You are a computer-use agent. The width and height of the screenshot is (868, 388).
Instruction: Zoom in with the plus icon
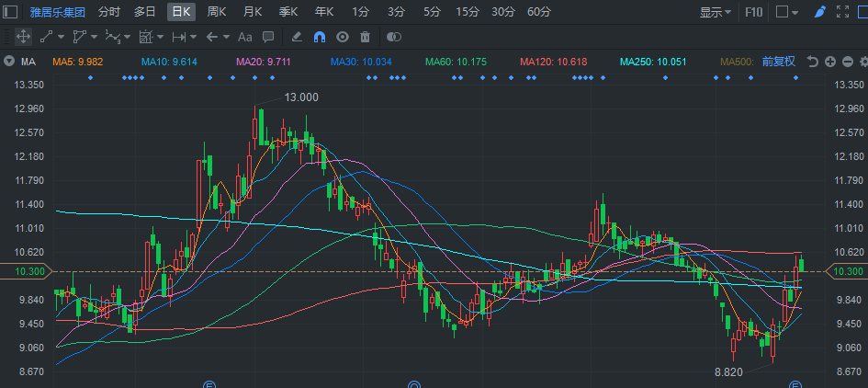click(x=829, y=62)
